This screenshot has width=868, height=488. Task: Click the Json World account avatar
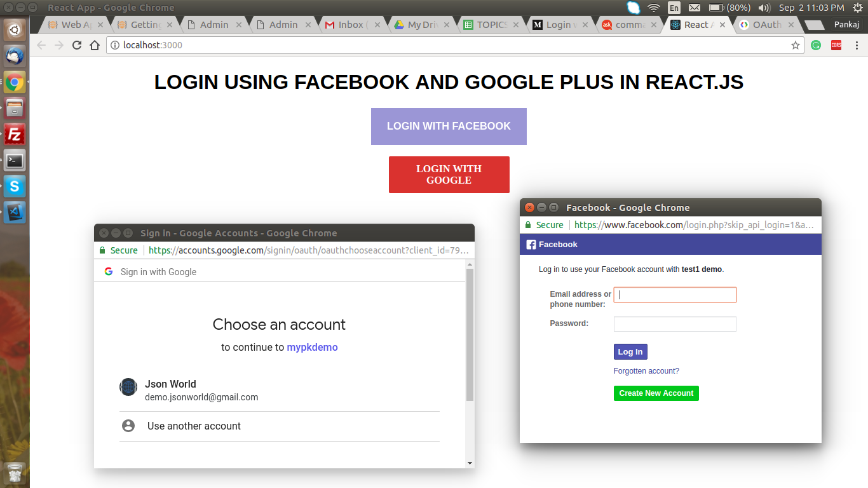click(x=128, y=387)
